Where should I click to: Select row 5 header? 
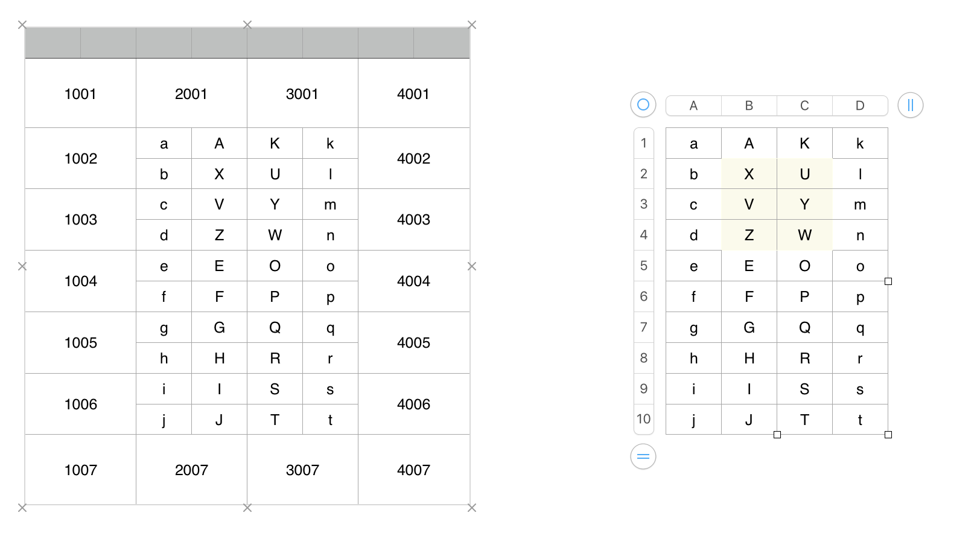coord(644,266)
